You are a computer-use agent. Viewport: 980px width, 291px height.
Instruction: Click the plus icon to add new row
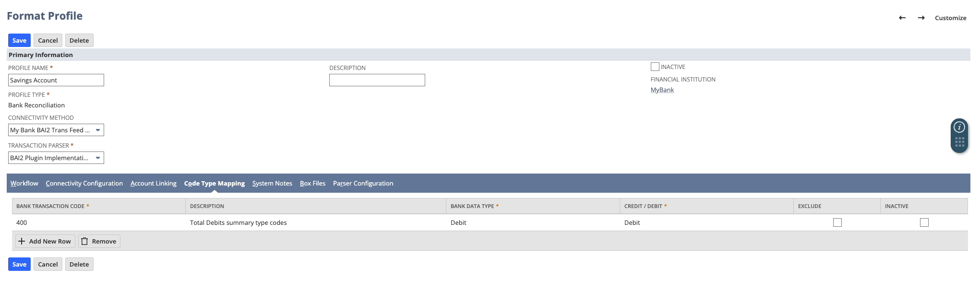tap(22, 241)
